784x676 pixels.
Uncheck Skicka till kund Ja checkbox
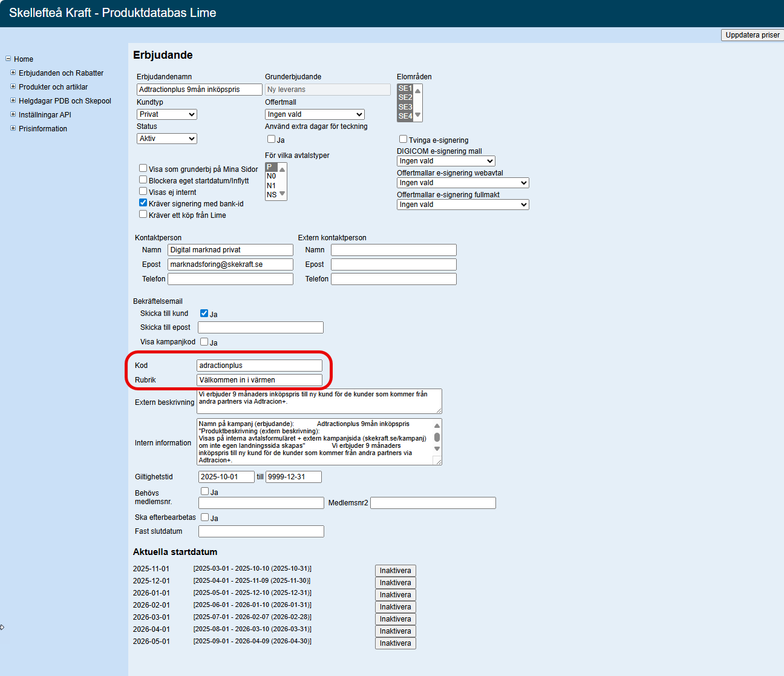[x=204, y=313]
